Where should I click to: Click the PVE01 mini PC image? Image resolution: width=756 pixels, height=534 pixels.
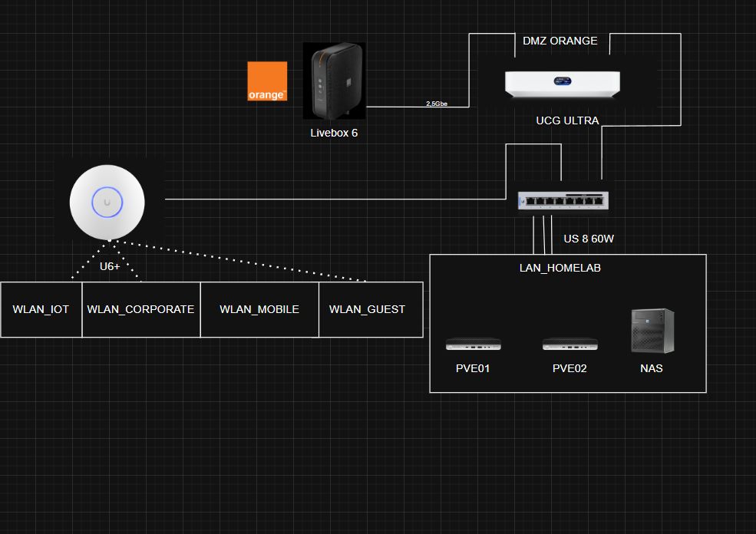point(474,344)
